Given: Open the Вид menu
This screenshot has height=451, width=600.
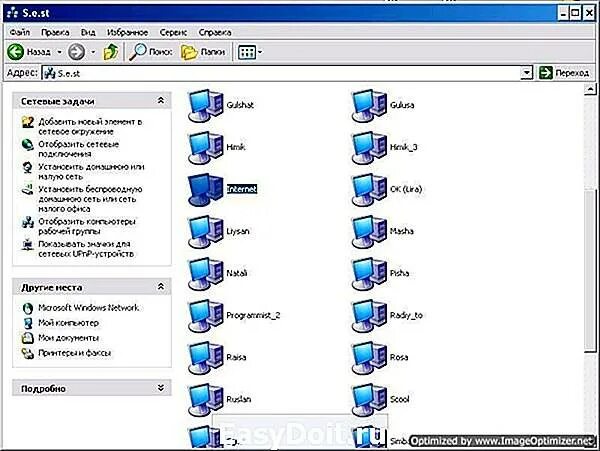Looking at the screenshot, I should coord(88,32).
